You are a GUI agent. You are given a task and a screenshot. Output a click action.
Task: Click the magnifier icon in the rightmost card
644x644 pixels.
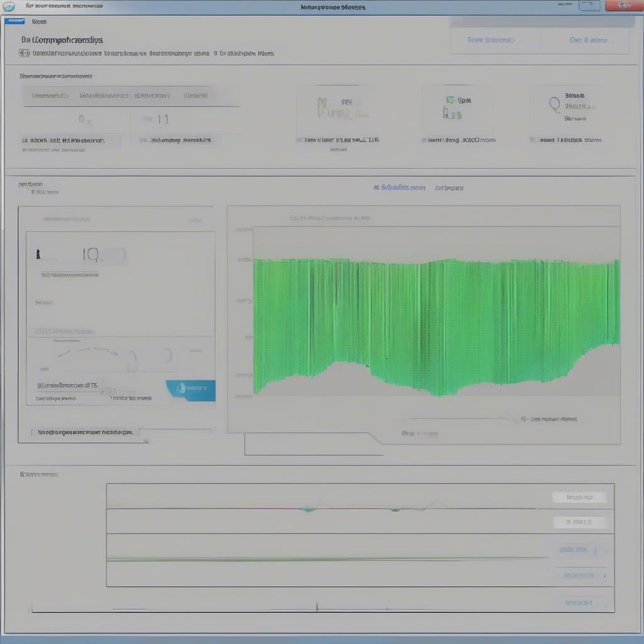(555, 105)
